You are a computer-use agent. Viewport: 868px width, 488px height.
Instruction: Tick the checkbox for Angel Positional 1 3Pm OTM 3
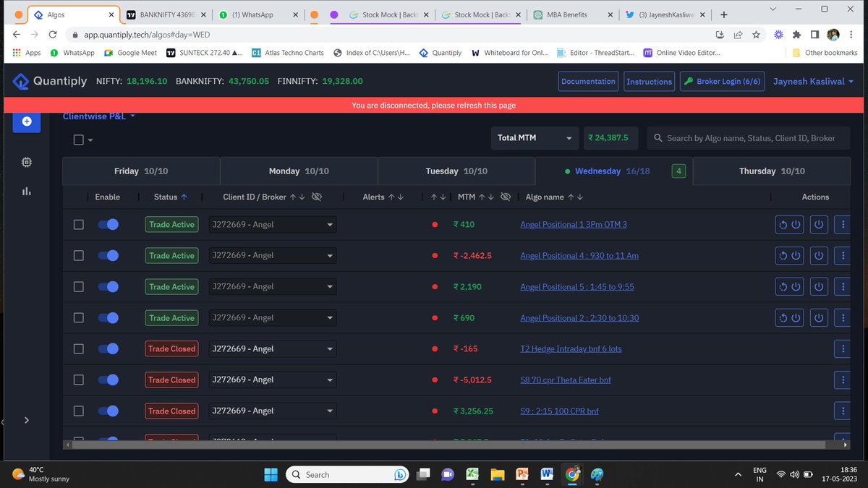pos(79,225)
